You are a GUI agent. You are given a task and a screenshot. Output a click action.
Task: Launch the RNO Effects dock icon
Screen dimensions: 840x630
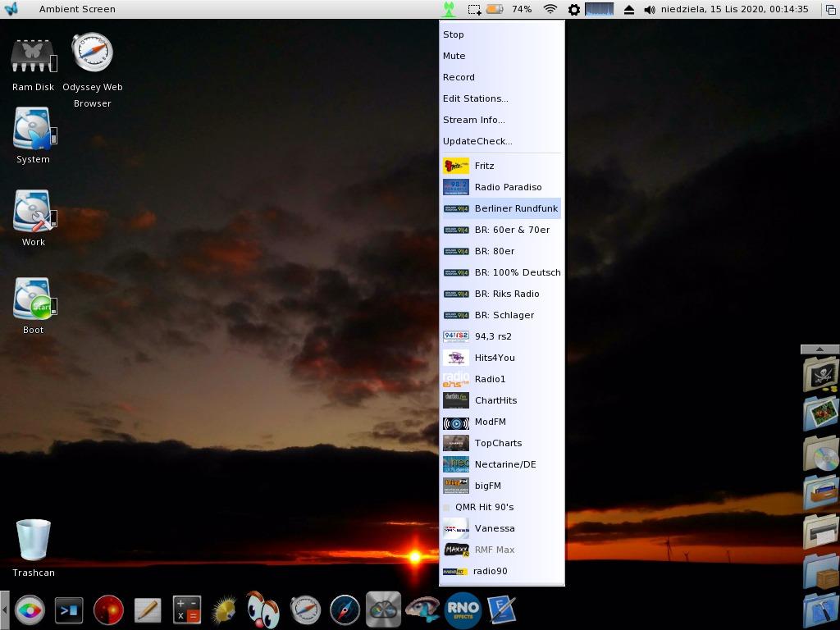pyautogui.click(x=463, y=610)
